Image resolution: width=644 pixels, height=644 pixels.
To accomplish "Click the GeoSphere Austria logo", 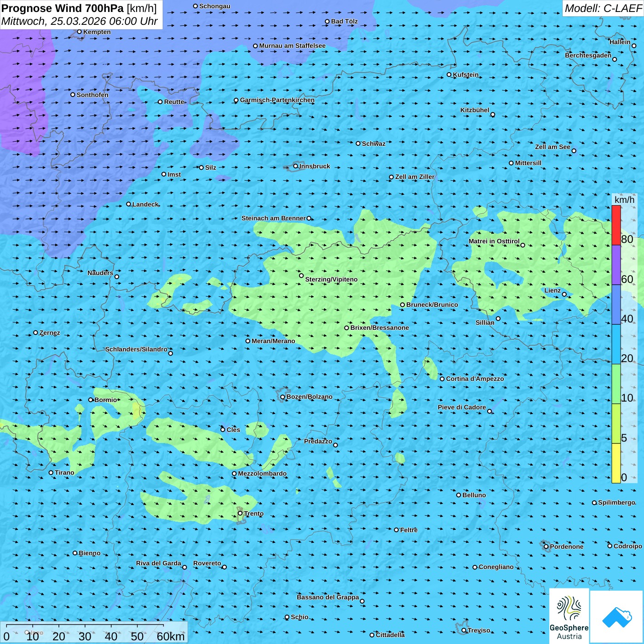I will 569,616.
